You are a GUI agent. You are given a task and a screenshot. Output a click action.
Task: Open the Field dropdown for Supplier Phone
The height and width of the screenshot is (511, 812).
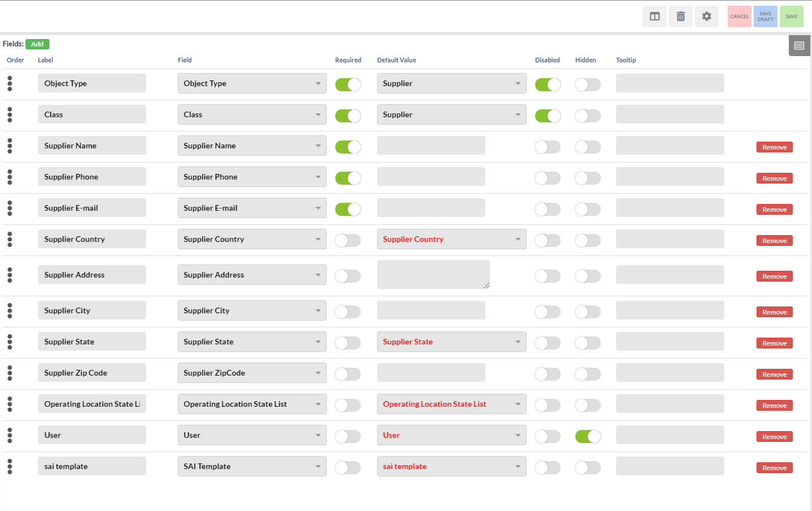[x=252, y=176]
